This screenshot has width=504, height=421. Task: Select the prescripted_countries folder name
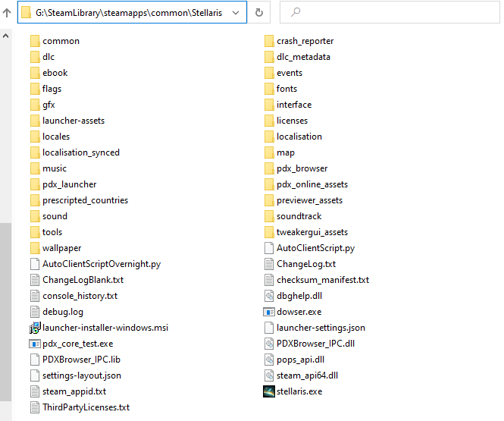coord(85,200)
